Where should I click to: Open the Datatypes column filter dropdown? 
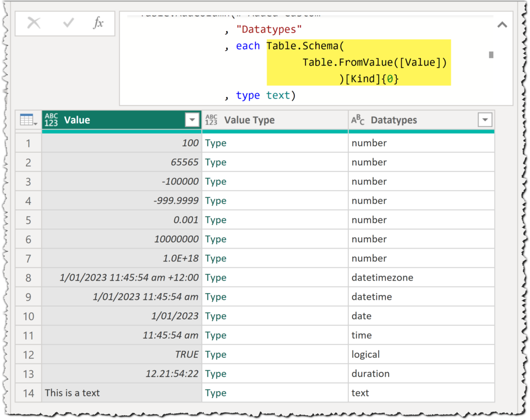[484, 120]
